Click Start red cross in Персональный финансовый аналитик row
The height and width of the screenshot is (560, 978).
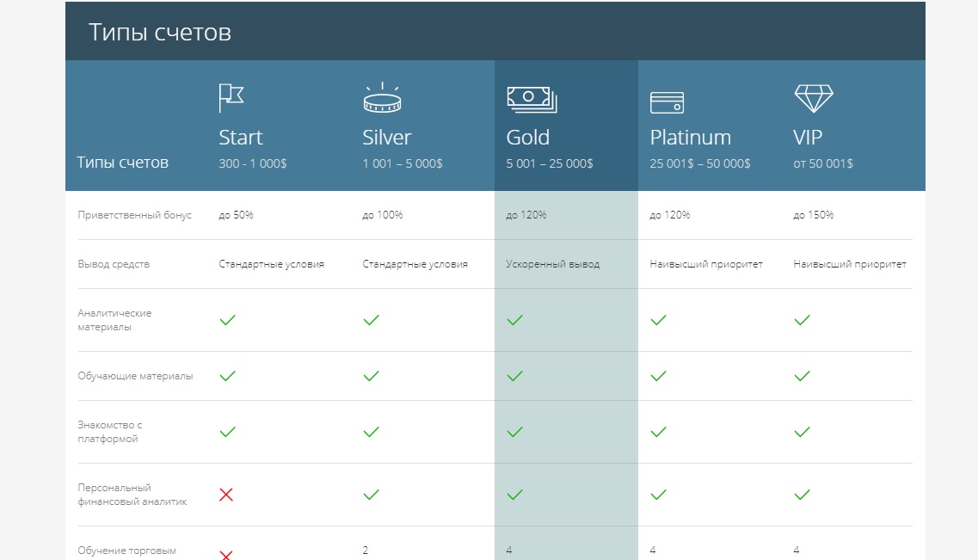[226, 495]
